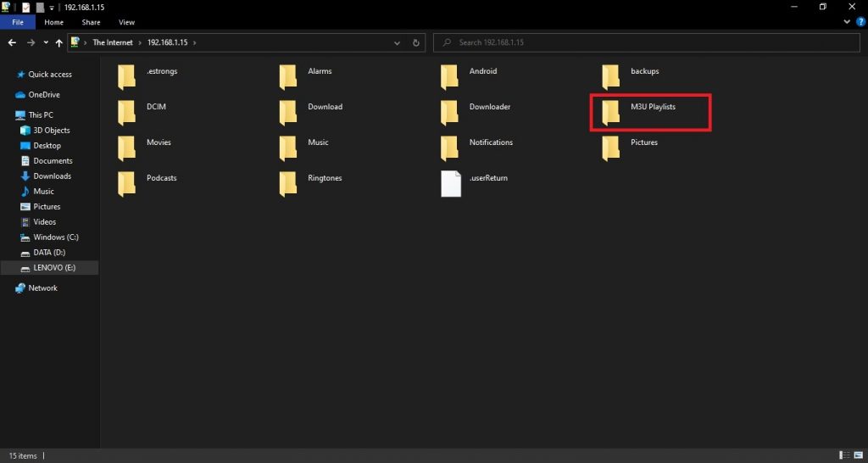Go forward with the right arrow
Screen dimensions: 868x463
31,42
